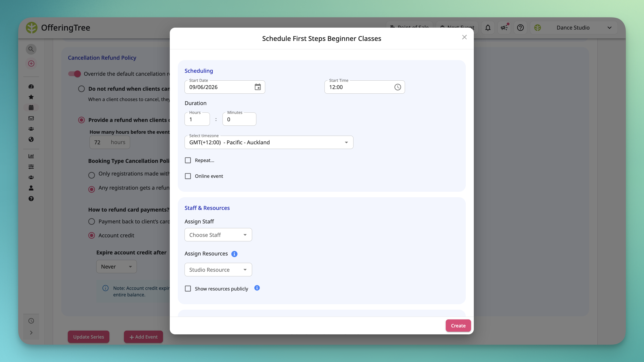Open the megaphone announcements icon
Screen dimensions: 644x362
(x=504, y=27)
